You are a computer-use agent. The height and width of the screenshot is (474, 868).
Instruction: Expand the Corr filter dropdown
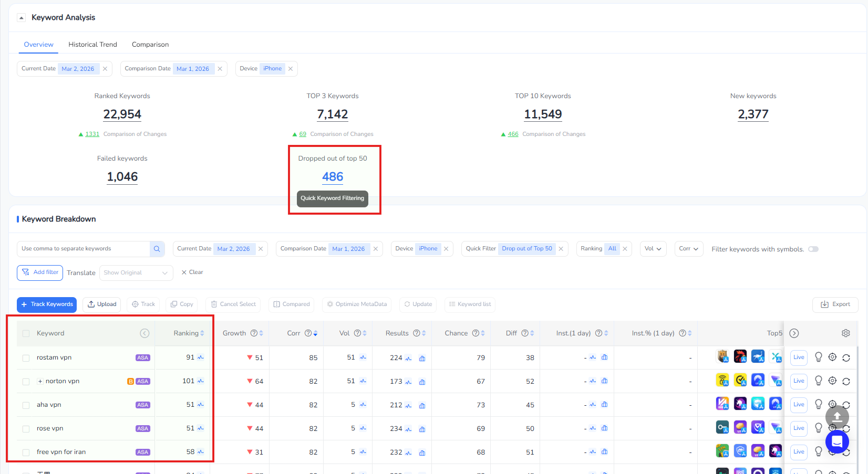click(x=688, y=249)
